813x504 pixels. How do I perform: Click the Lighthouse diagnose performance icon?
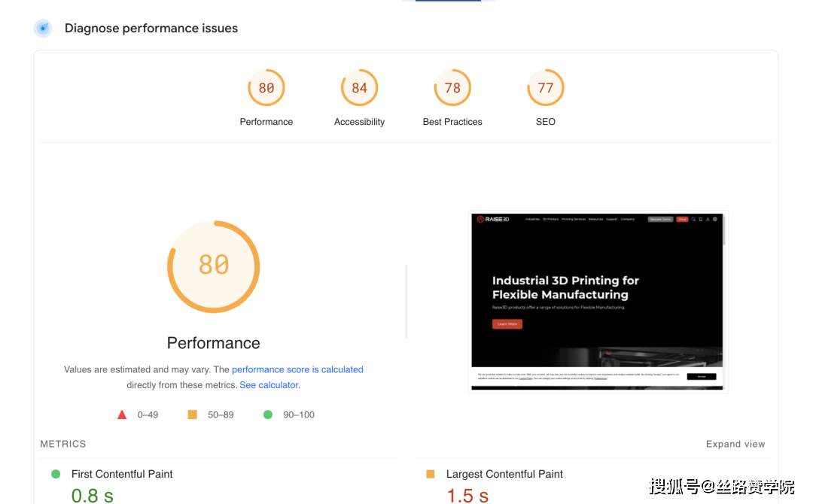[43, 28]
